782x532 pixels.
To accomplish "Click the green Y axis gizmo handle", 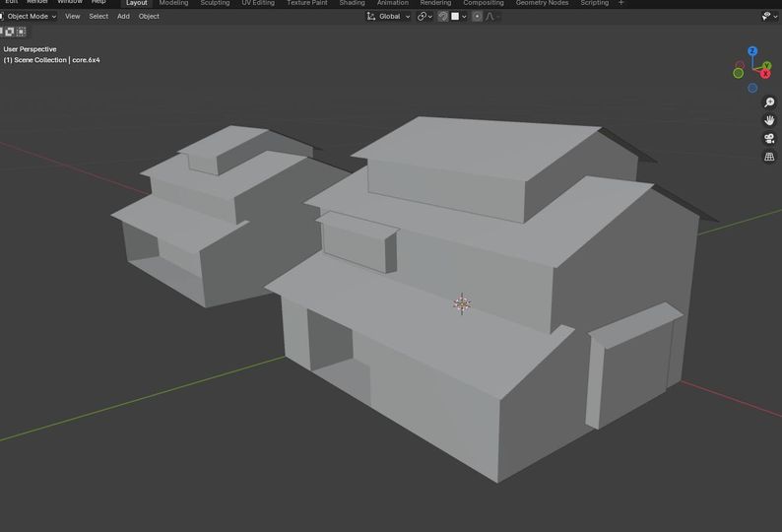I will click(x=767, y=65).
